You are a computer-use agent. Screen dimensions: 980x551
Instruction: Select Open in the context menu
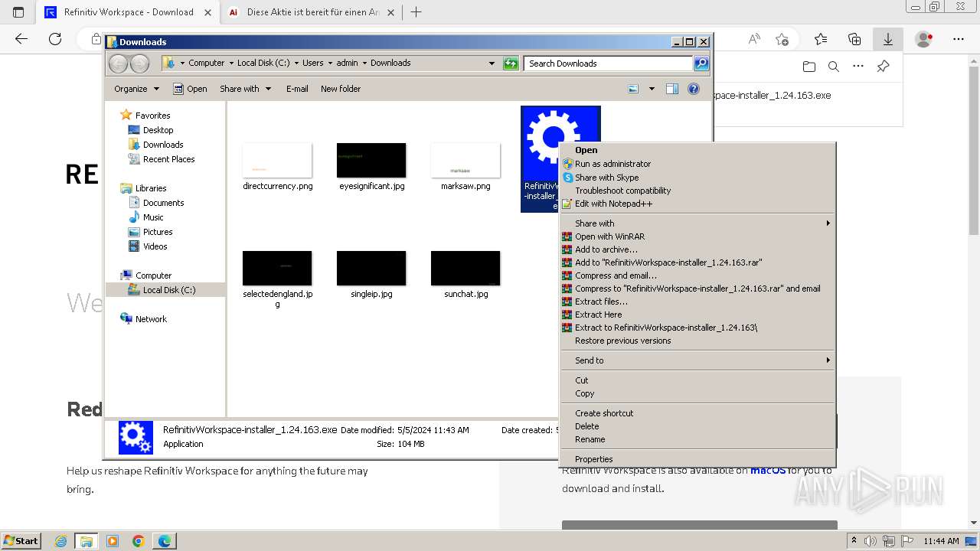coord(697,150)
